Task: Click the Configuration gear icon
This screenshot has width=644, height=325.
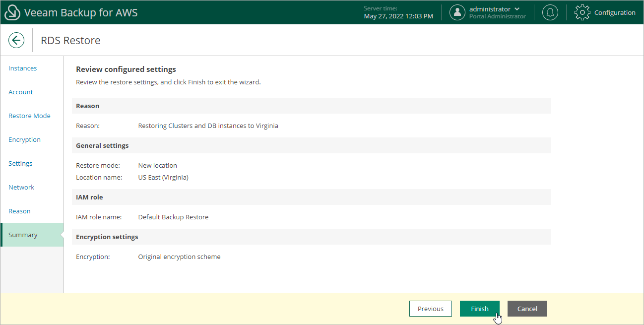Action: pyautogui.click(x=582, y=13)
